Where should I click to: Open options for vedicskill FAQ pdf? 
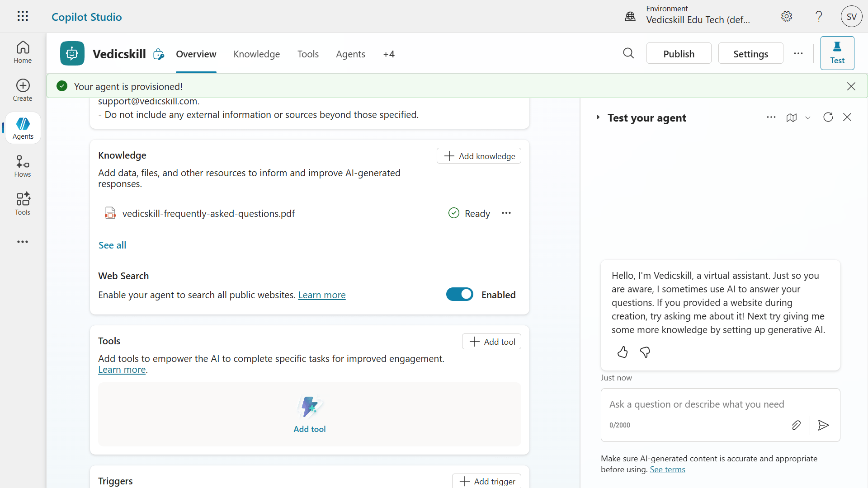[506, 213]
